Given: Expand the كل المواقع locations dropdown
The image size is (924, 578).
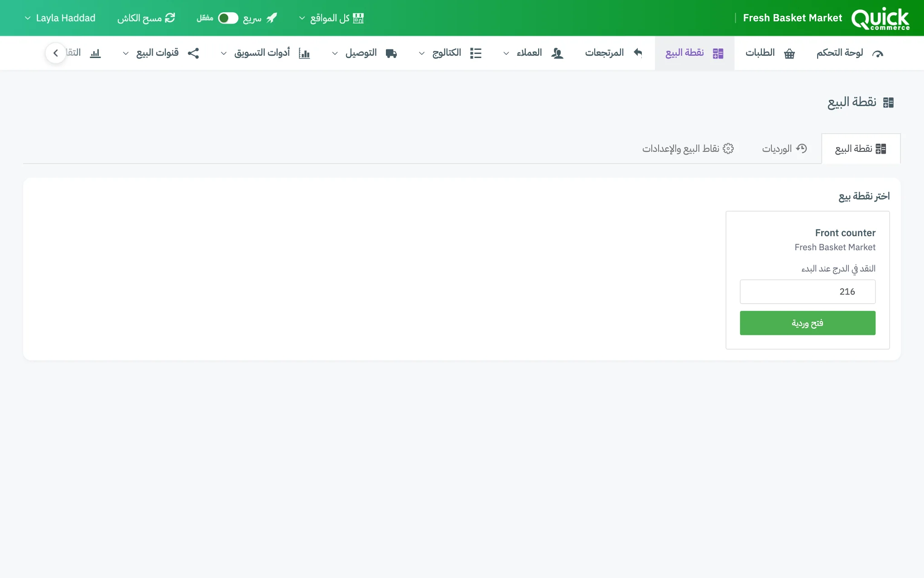Looking at the screenshot, I should pyautogui.click(x=331, y=18).
